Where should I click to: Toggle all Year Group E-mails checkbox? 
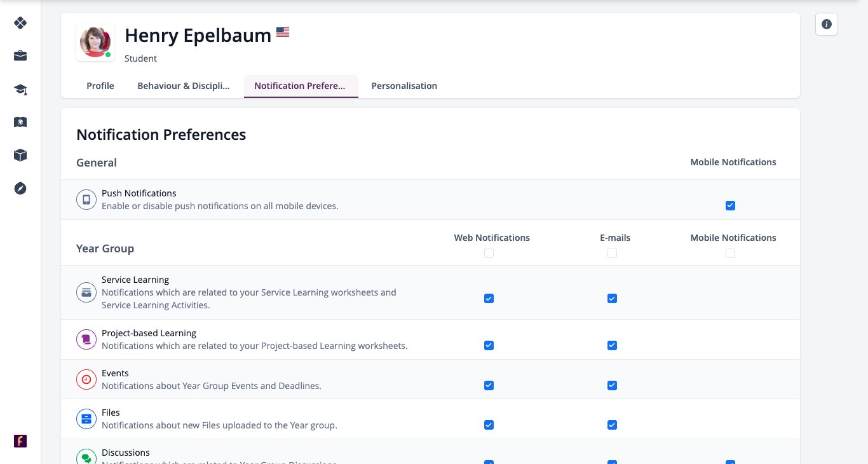click(x=612, y=253)
